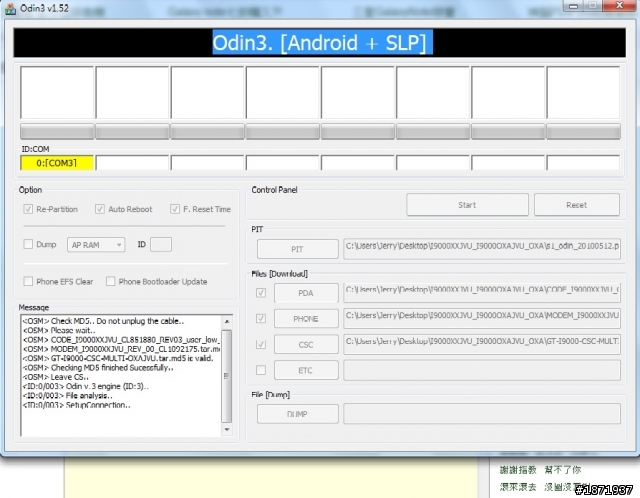The width and height of the screenshot is (640, 498).
Task: Click the 'Odin v.3 engine (ID:3)..' log line
Action: click(x=86, y=386)
